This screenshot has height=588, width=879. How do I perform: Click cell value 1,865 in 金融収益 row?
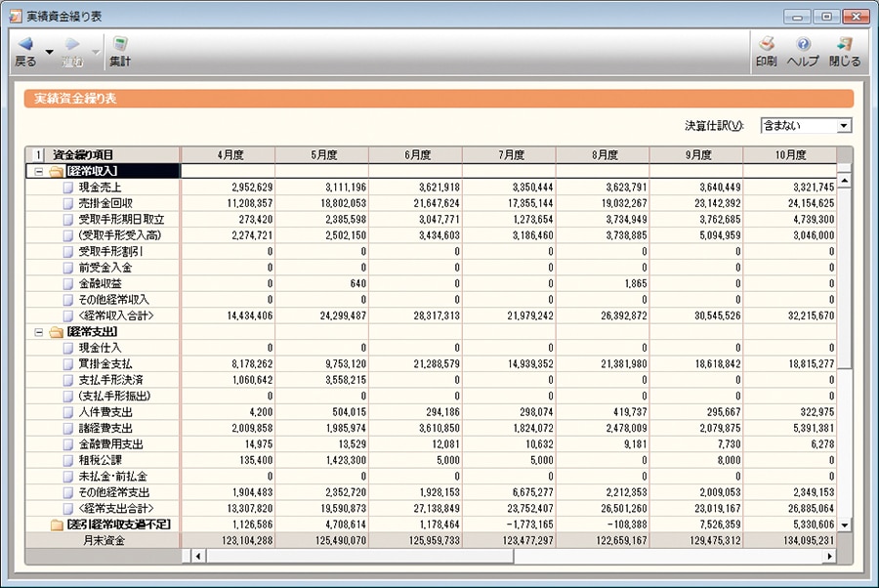636,283
